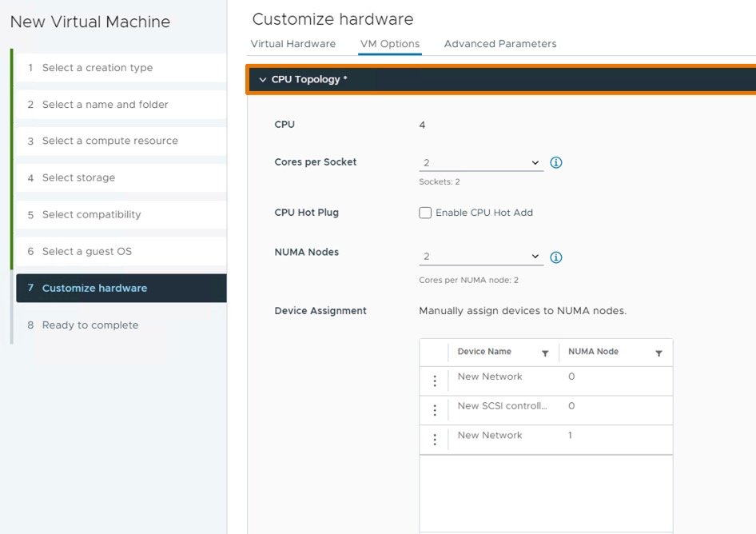Switch to the Virtual Hardware tab
The height and width of the screenshot is (534, 756).
(x=293, y=44)
